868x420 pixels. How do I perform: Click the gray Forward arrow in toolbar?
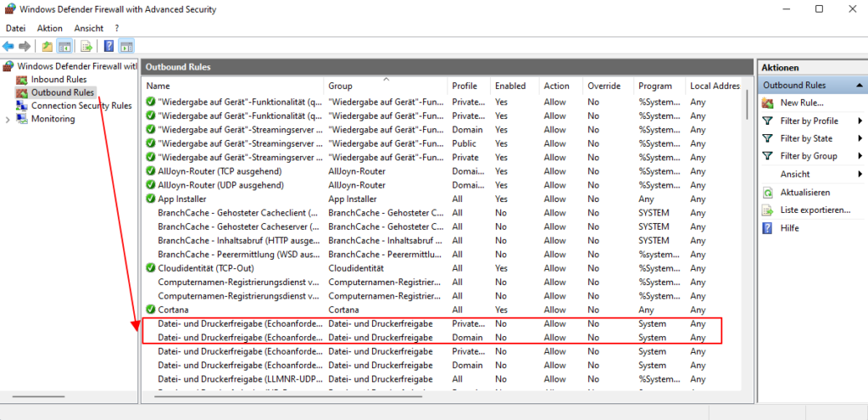coord(25,46)
